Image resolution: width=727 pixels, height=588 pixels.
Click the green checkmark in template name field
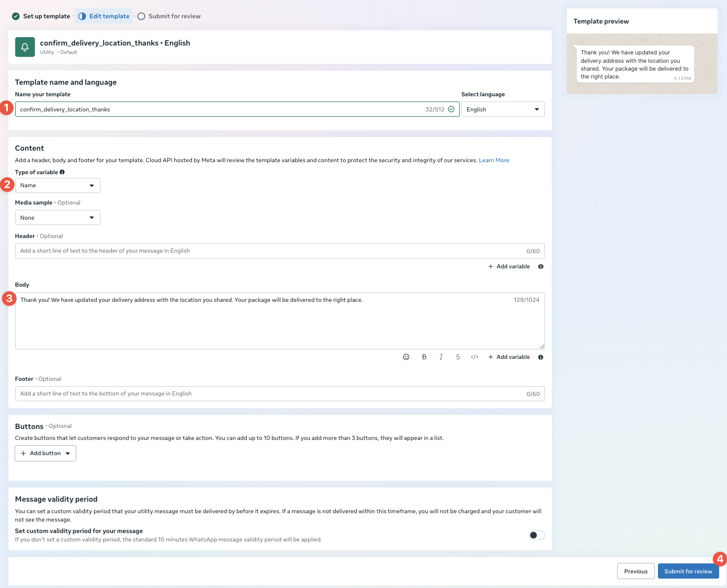[x=451, y=109]
